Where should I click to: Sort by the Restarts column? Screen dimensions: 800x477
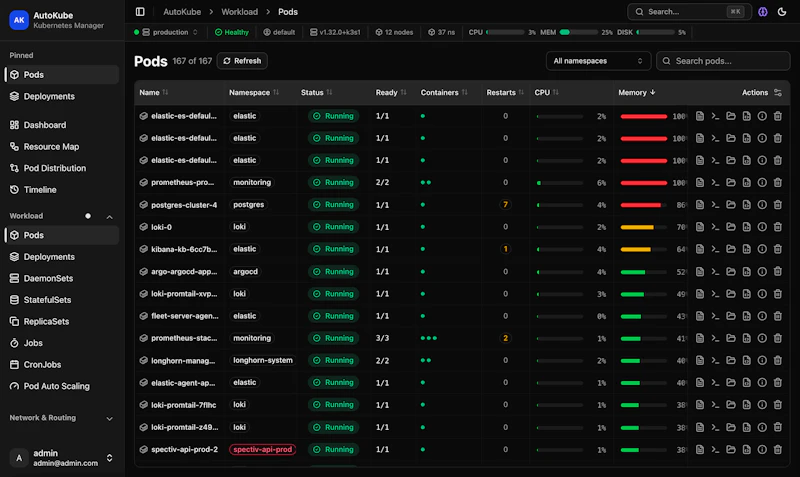tap(505, 92)
